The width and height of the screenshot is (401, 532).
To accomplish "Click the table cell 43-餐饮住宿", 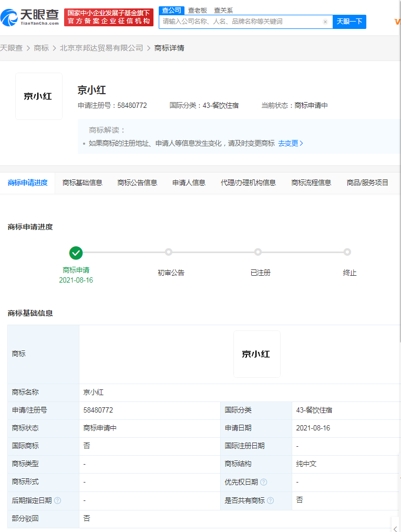I will pyautogui.click(x=346, y=410).
